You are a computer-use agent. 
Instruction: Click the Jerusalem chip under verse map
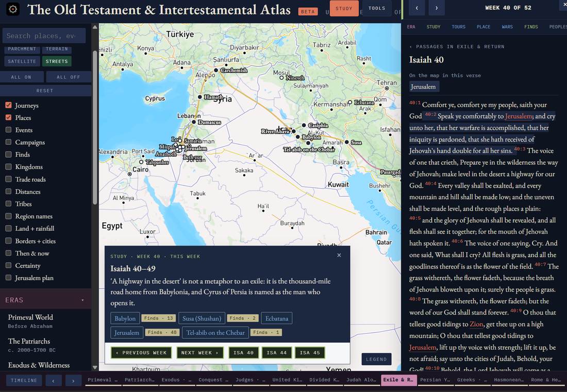pos(423,87)
